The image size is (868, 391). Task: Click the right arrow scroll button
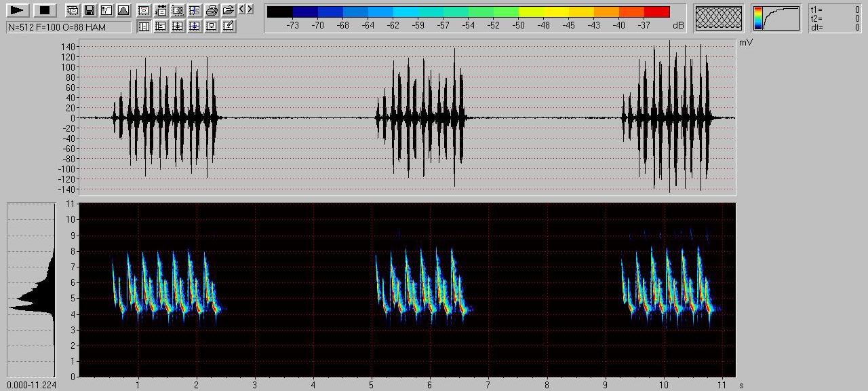tap(250, 10)
